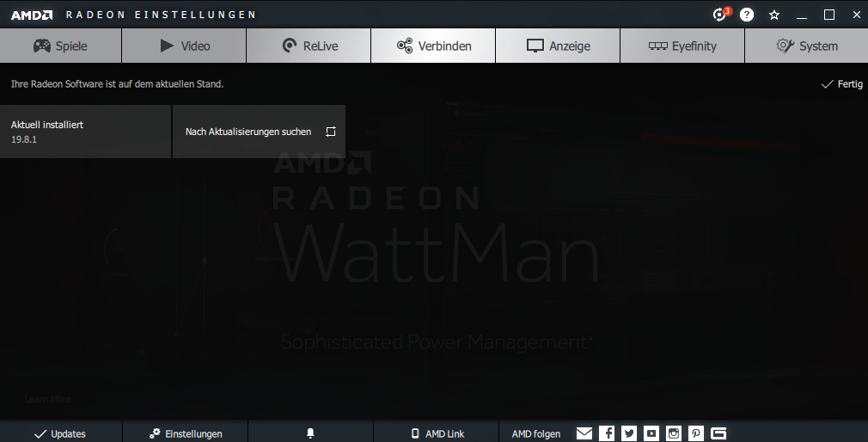868x442 pixels.
Task: Click the notifications bell icon
Action: (310, 433)
